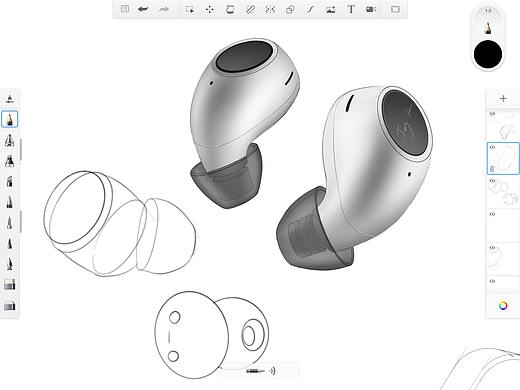Pick the chisel-tip marker brush
Screen dimensions: 520x390
pos(10,181)
